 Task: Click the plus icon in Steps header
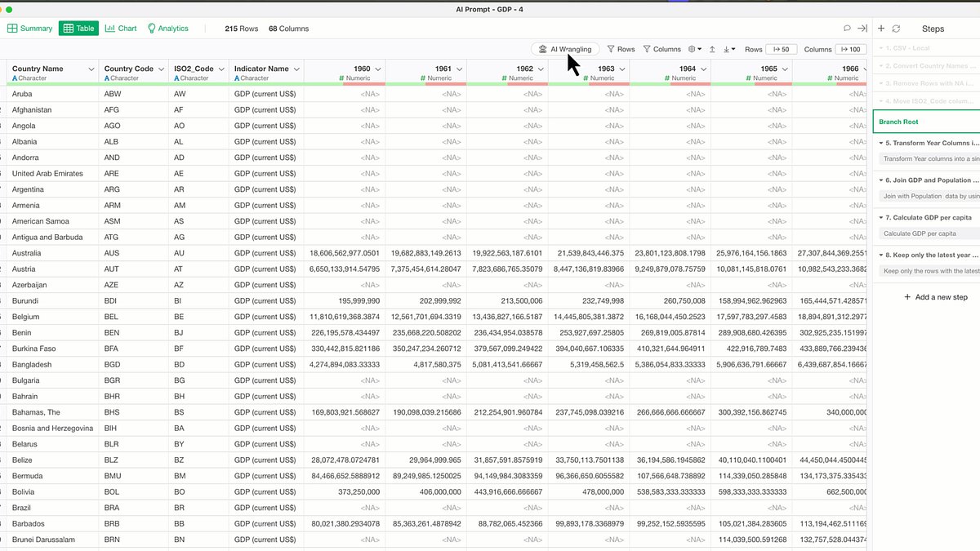click(x=881, y=28)
